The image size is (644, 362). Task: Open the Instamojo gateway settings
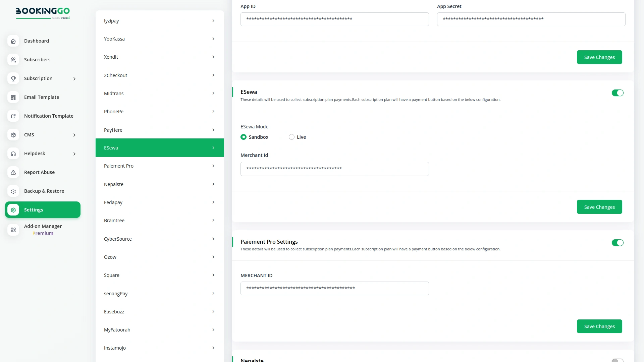tap(160, 348)
